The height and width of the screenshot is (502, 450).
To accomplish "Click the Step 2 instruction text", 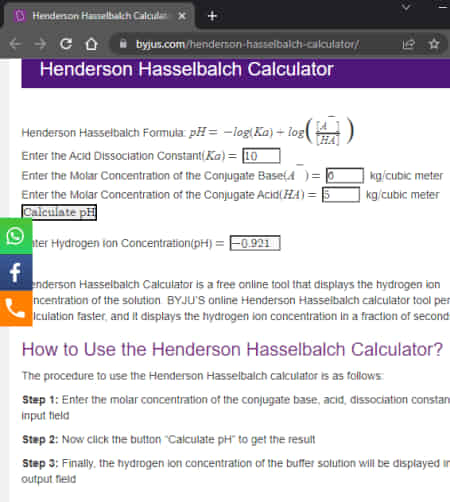I will (x=169, y=439).
